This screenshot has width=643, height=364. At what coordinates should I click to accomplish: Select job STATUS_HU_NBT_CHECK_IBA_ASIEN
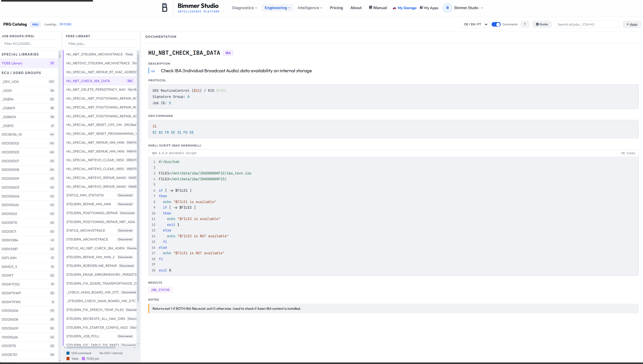(100, 248)
